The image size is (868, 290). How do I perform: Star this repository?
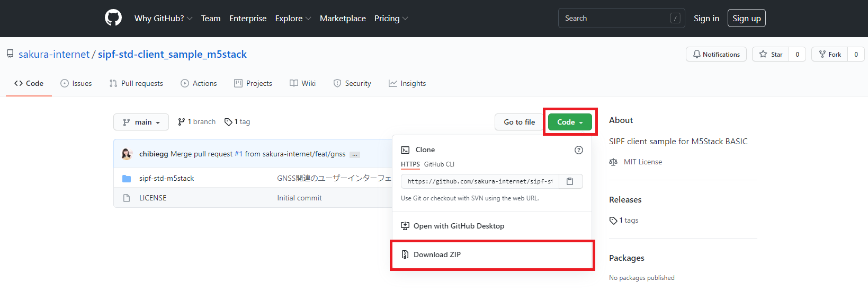coord(771,54)
